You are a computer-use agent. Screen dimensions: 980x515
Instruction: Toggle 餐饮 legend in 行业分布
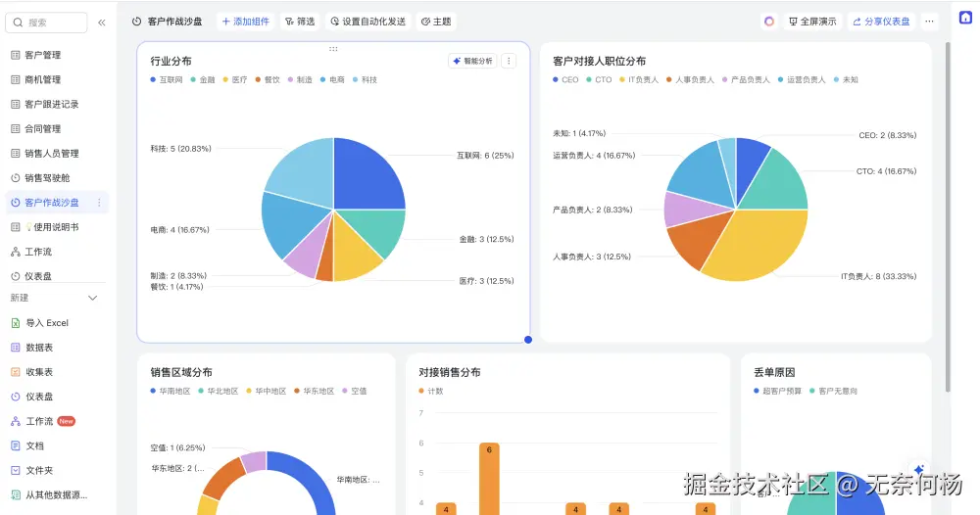click(268, 80)
